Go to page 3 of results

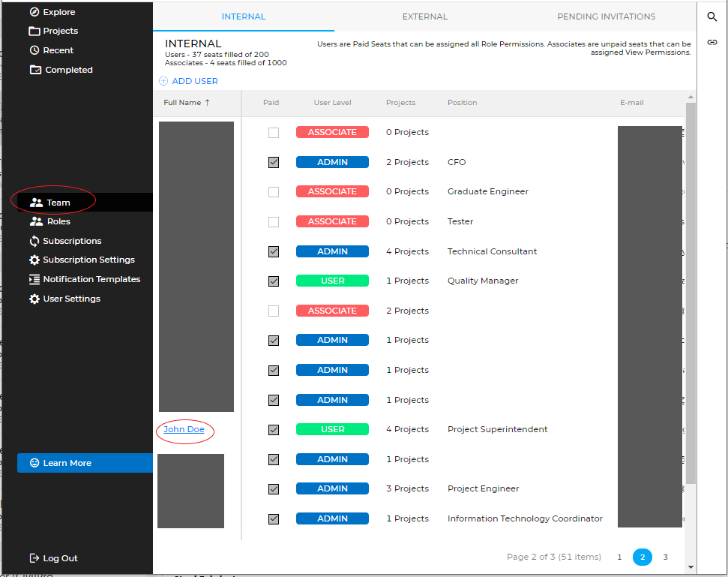coord(665,557)
